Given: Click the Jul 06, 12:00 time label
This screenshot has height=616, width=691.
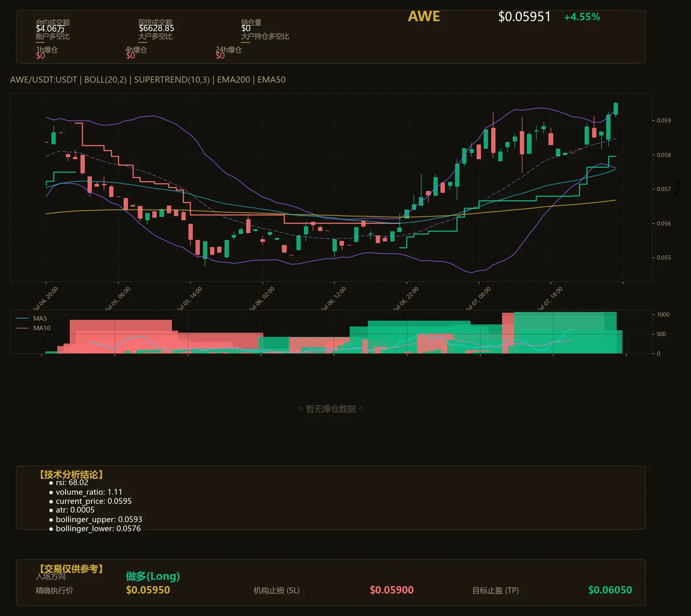Looking at the screenshot, I should [x=333, y=299].
